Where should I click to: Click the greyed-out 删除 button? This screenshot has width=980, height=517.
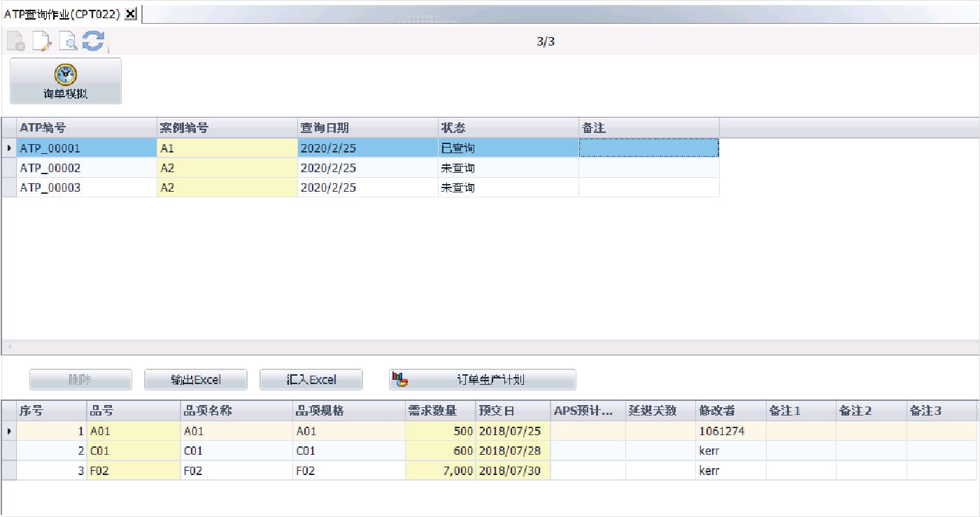80,380
